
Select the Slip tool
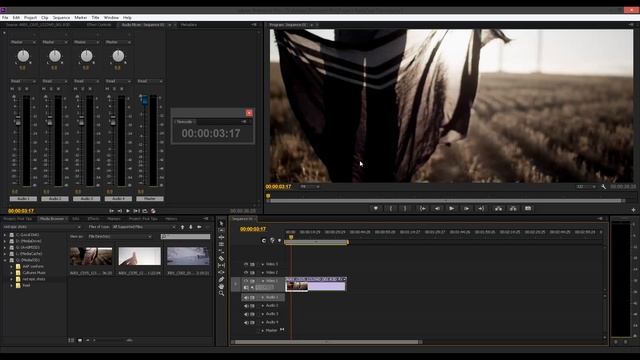click(221, 265)
